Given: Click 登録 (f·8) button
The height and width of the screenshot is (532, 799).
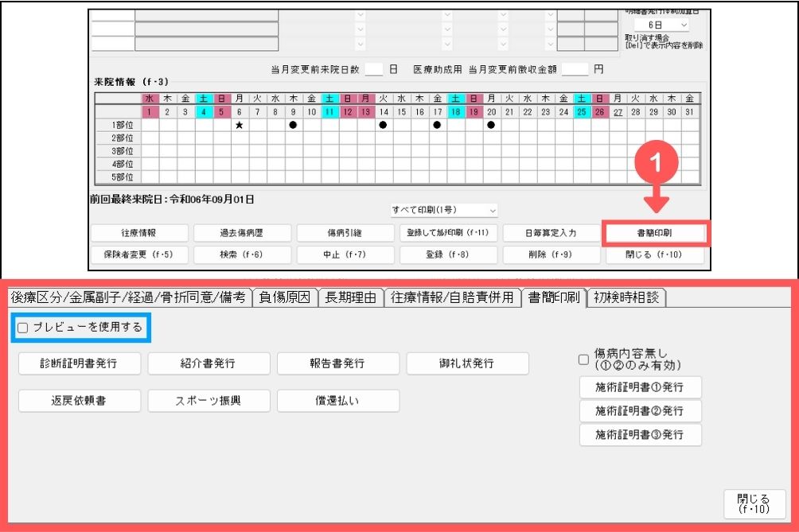Looking at the screenshot, I should [448, 254].
